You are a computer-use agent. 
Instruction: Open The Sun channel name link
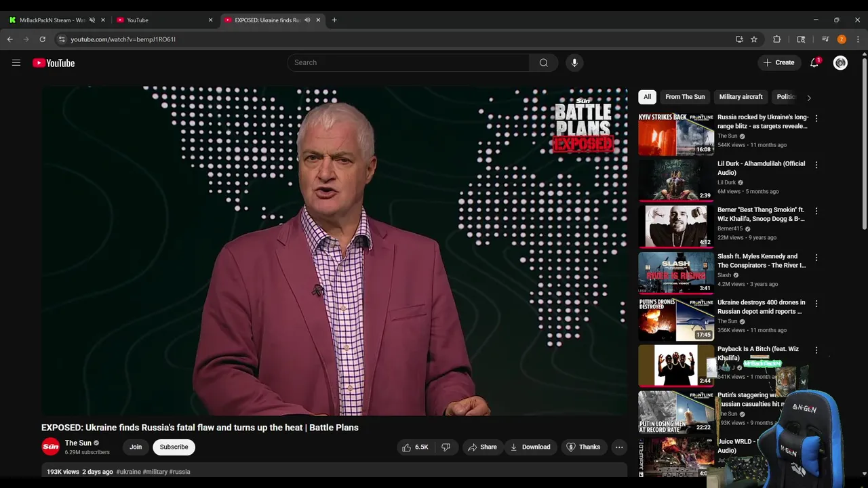click(x=78, y=443)
